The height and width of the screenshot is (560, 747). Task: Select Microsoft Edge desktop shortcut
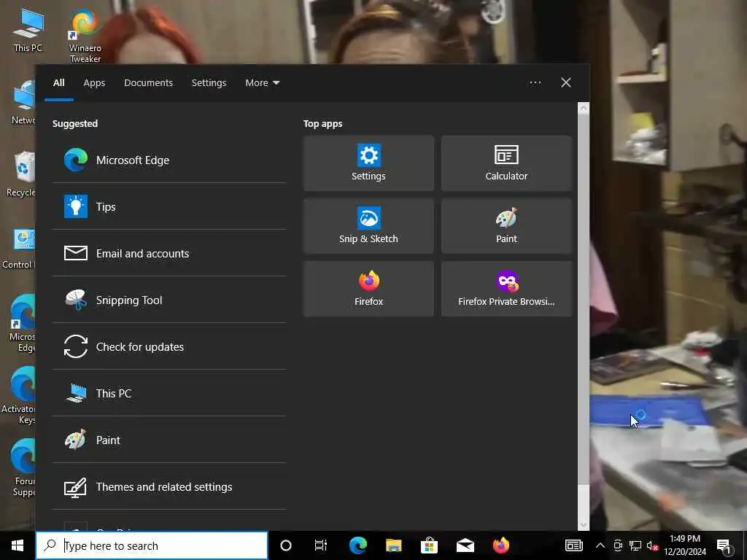click(23, 323)
